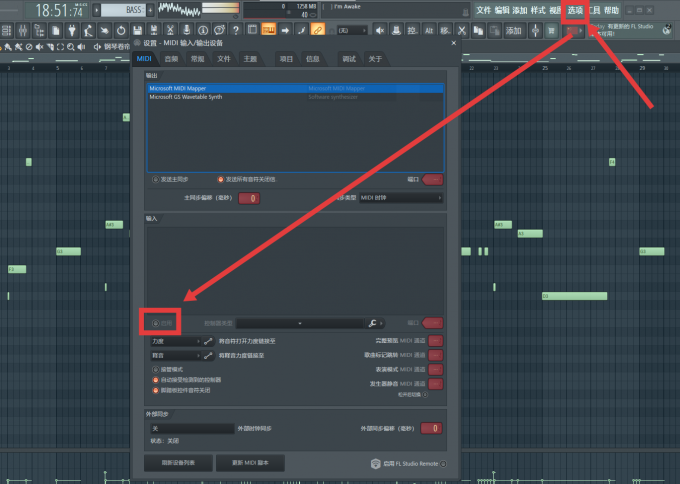Toggle the highlighted piano roll icon
Viewport: 680px width, 484px height.
tap(268, 30)
